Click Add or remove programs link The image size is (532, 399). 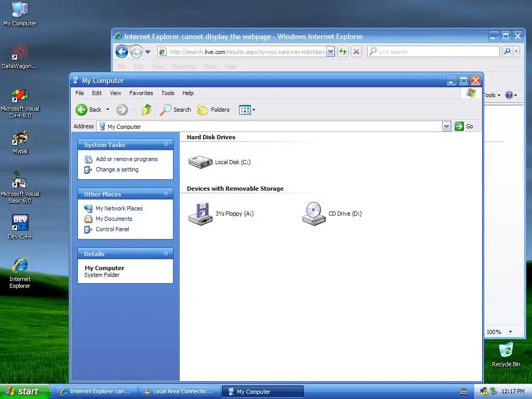click(x=127, y=159)
